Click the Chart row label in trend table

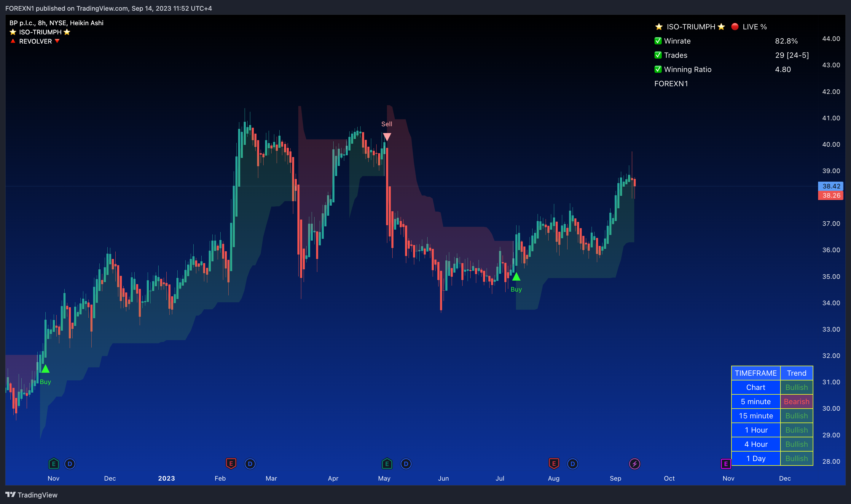[756, 387]
